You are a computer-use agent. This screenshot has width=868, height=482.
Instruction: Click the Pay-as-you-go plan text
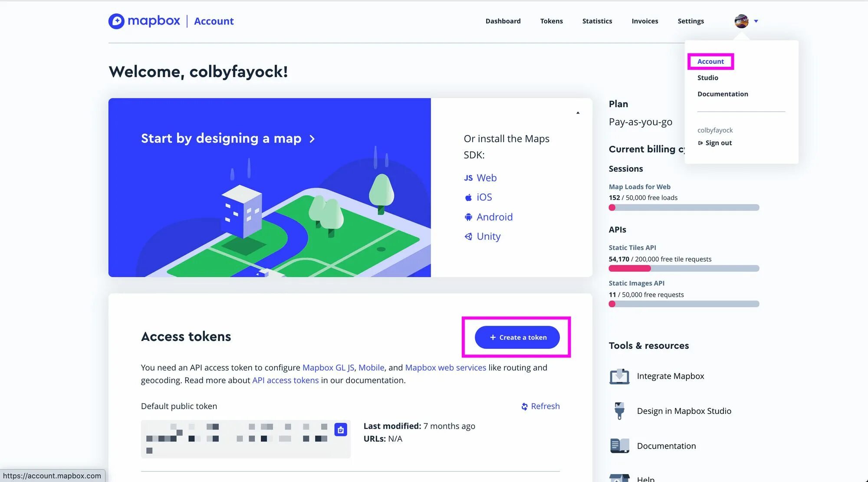(640, 122)
